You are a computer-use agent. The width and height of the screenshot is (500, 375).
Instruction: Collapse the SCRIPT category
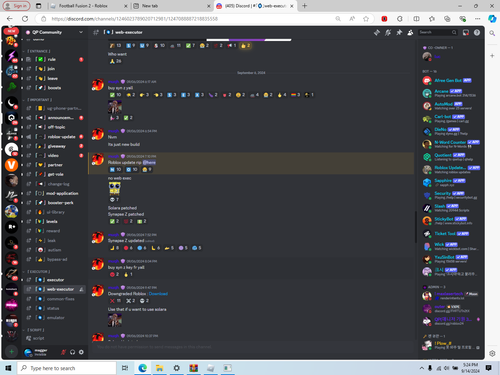coord(34,330)
